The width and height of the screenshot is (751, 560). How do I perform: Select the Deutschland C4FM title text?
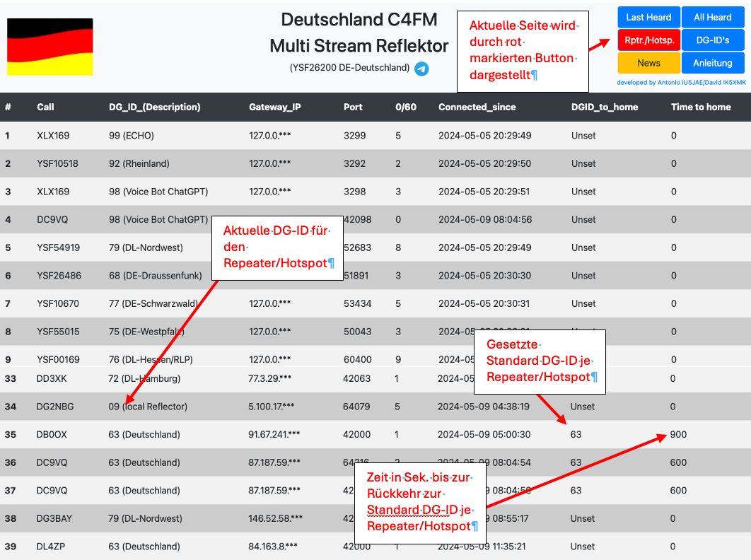pyautogui.click(x=359, y=20)
